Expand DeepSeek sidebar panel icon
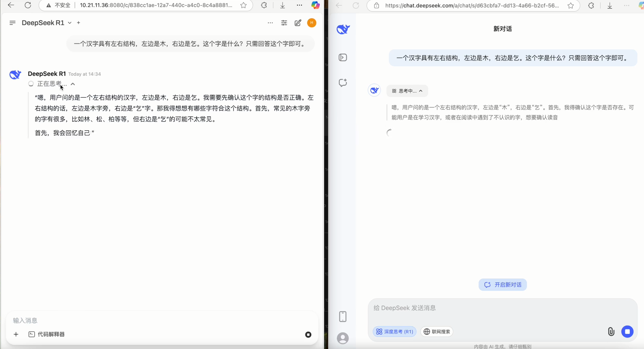The image size is (644, 349). 343,57
